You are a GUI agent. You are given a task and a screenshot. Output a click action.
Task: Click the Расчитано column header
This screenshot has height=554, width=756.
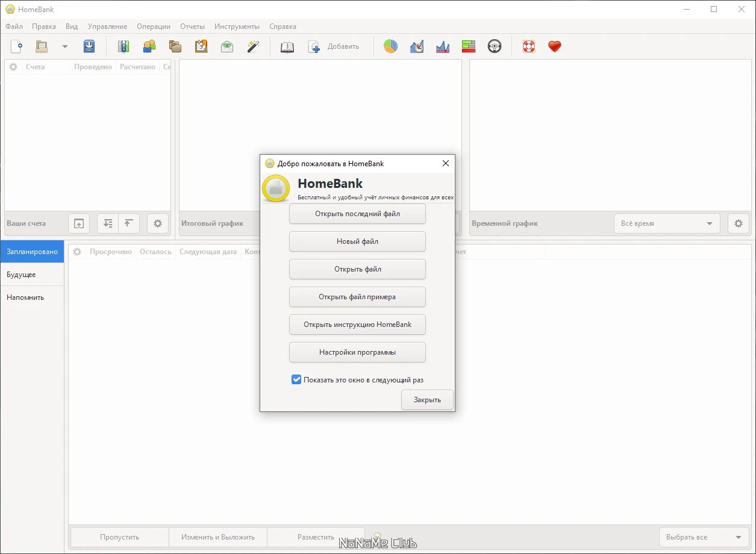(x=137, y=67)
